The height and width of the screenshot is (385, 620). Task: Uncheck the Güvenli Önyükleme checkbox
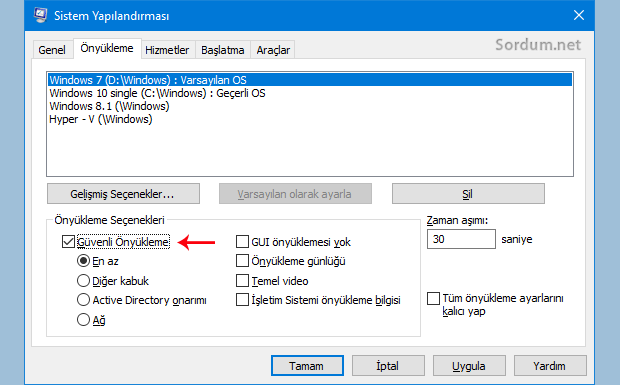(x=68, y=242)
